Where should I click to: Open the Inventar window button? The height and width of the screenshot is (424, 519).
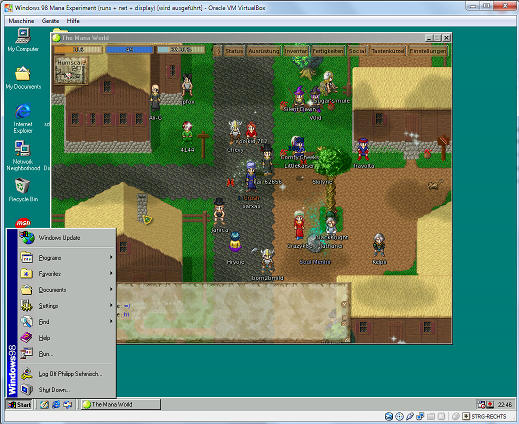click(x=296, y=51)
